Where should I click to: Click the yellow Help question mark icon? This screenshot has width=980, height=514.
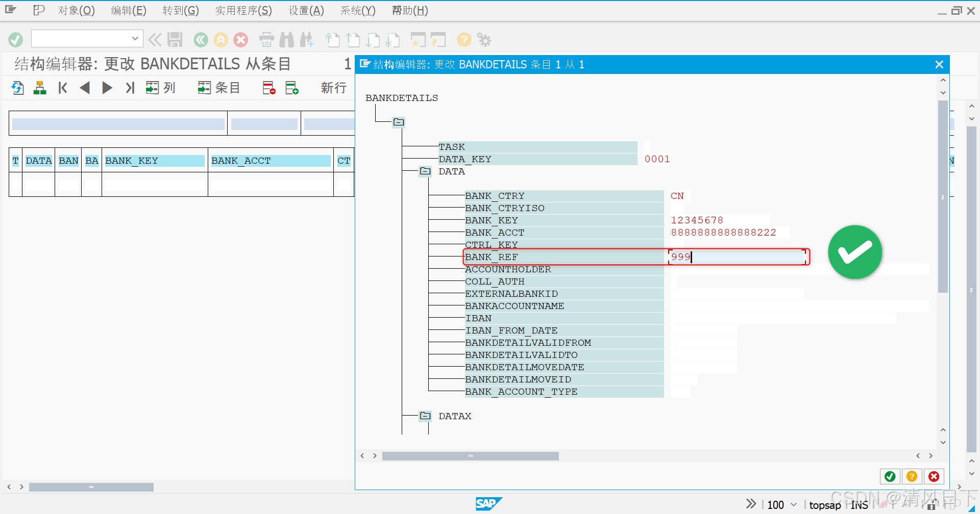click(x=464, y=40)
